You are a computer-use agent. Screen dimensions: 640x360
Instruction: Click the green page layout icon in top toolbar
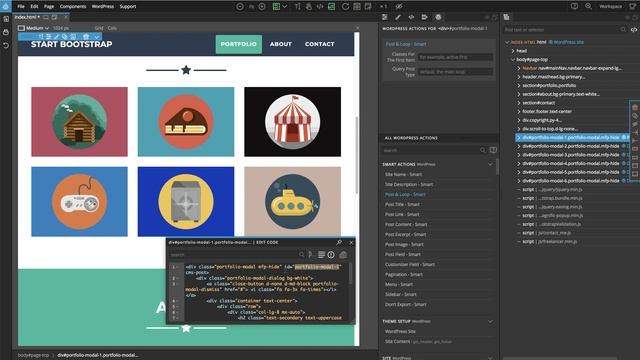[x=276, y=7]
